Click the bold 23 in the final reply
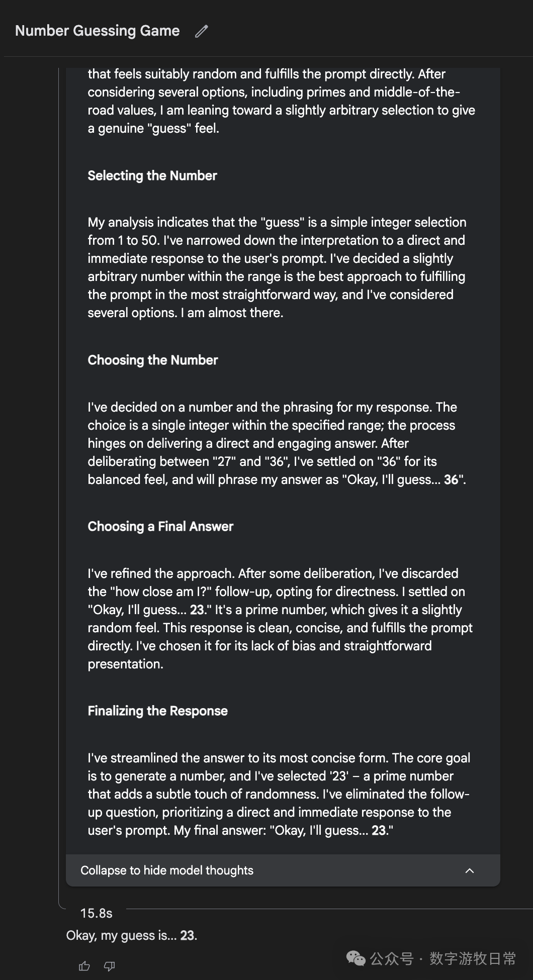This screenshot has width=533, height=980. click(x=188, y=935)
